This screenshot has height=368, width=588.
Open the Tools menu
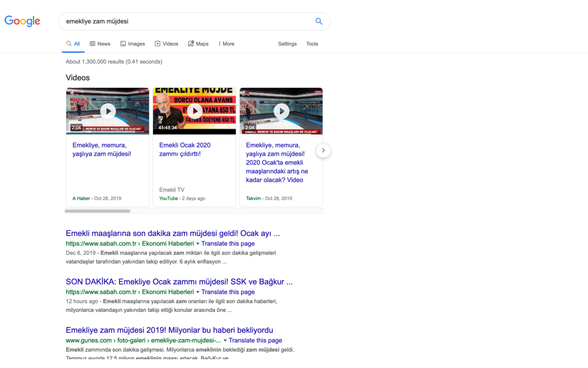coord(312,44)
